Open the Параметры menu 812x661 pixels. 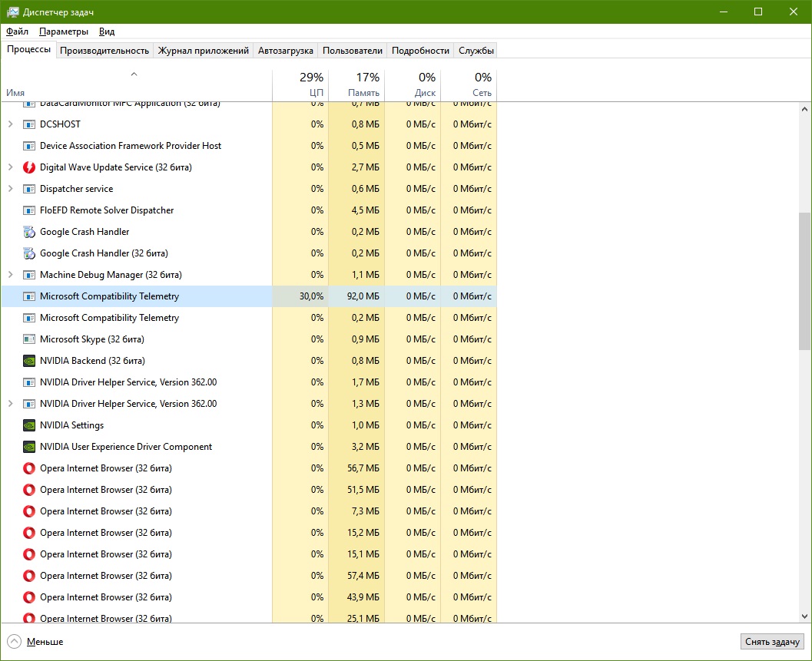[64, 31]
